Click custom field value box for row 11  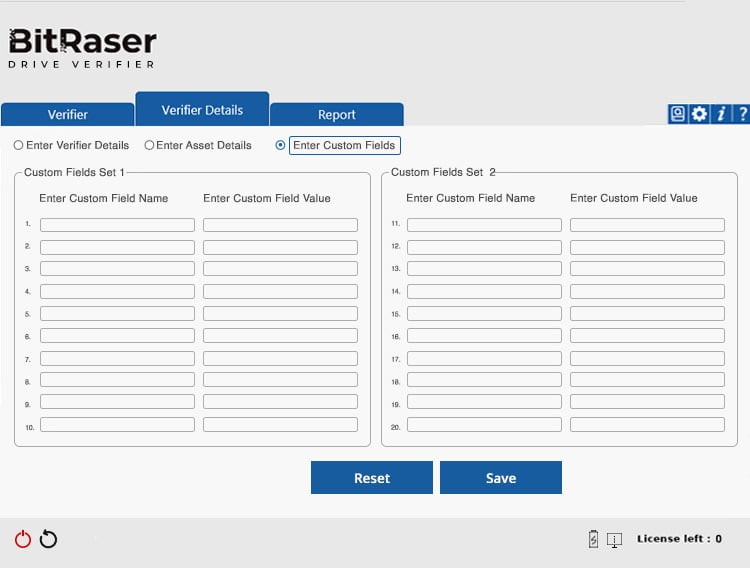click(x=647, y=225)
